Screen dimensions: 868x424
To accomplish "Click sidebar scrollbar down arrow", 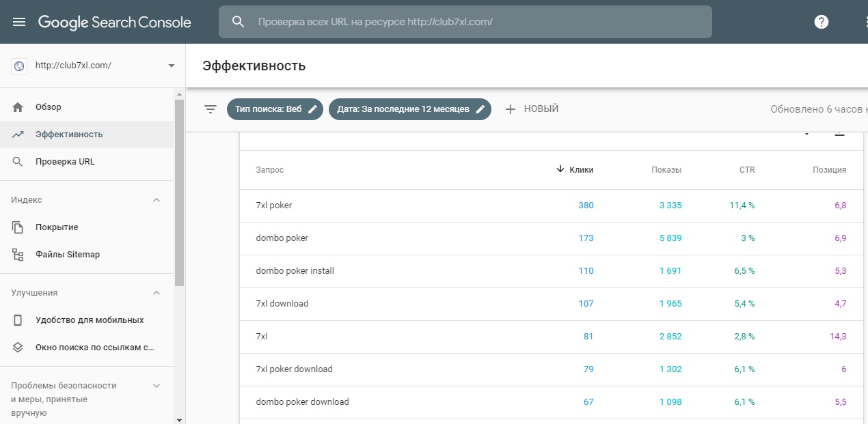I will click(x=180, y=419).
